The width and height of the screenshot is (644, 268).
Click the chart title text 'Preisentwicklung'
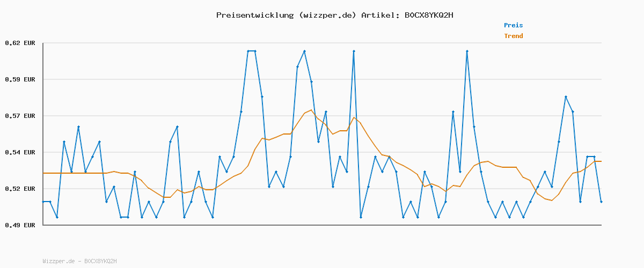coord(255,15)
